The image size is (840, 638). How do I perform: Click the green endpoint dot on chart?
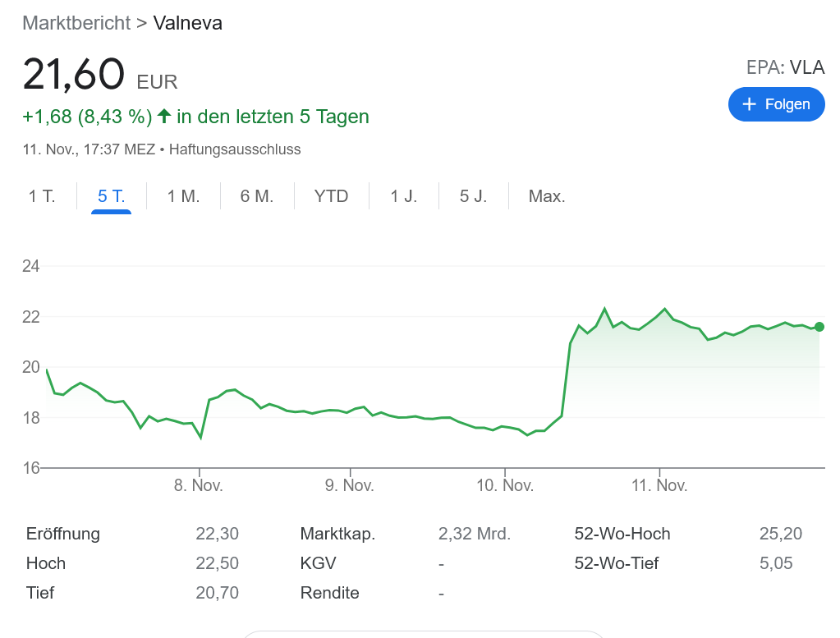click(x=819, y=327)
